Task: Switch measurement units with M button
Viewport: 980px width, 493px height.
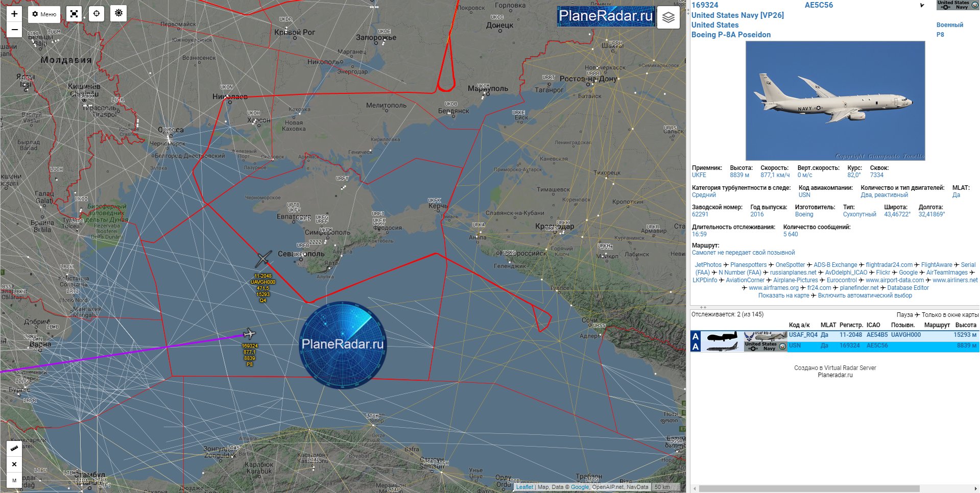Action: (14, 480)
